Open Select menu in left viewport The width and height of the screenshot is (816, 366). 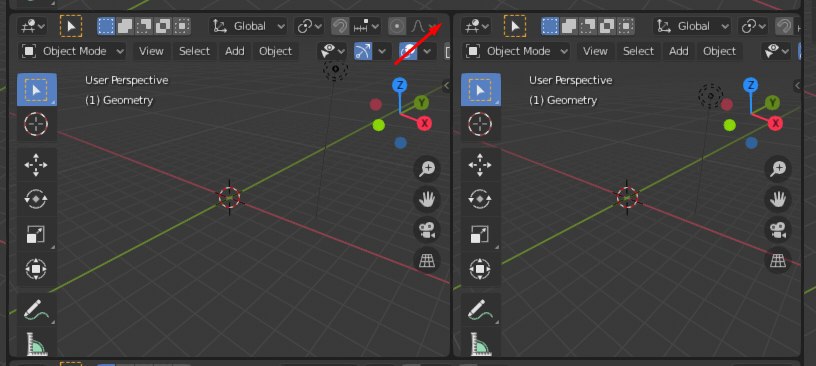[x=194, y=51]
